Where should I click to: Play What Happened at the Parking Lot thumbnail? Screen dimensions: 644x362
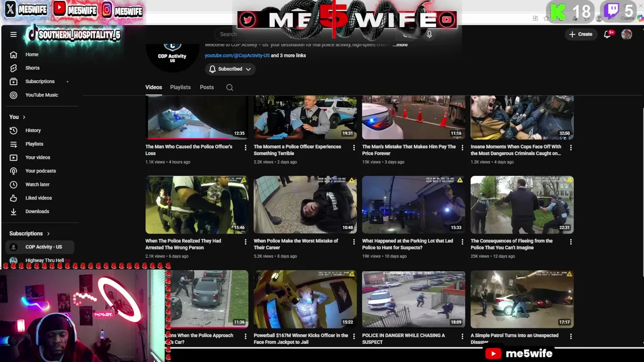[414, 205]
